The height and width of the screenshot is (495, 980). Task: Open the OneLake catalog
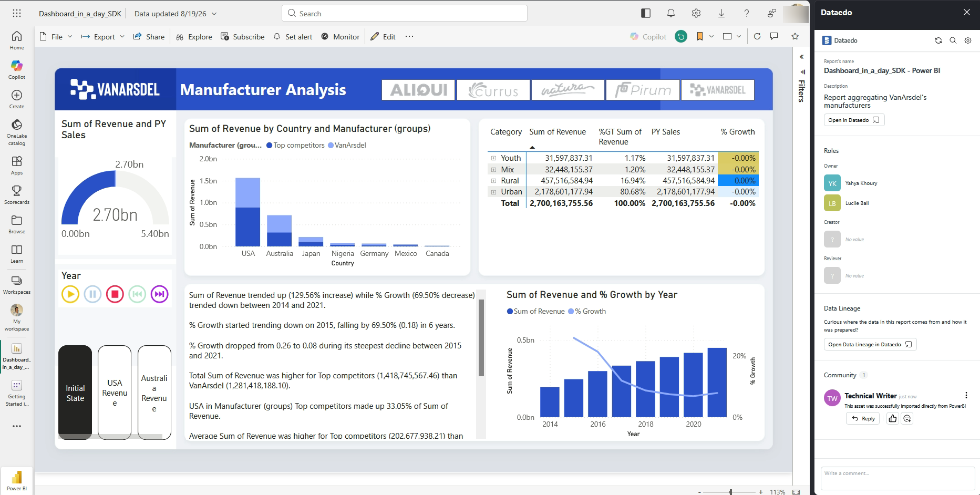tap(17, 132)
